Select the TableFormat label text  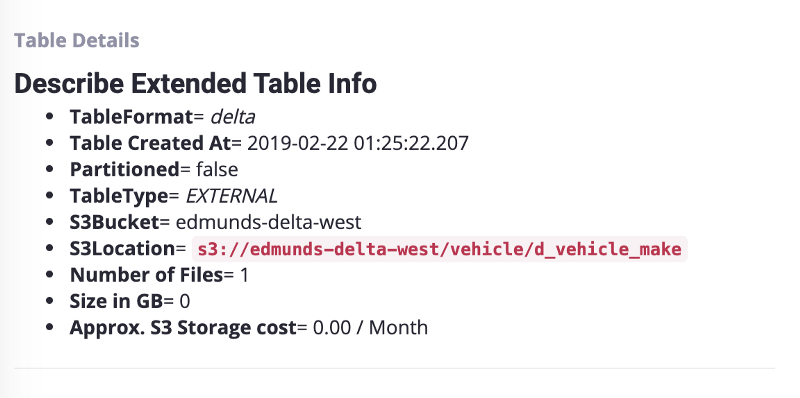(132, 117)
